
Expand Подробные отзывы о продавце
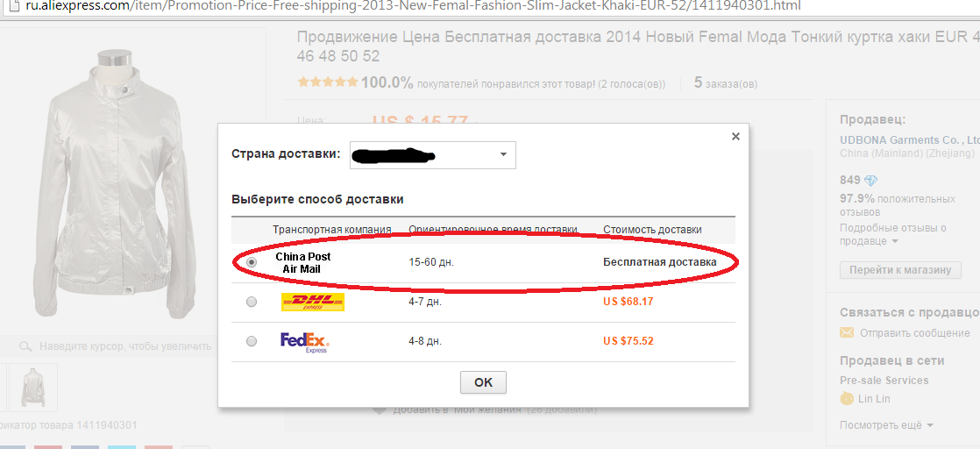pos(894,234)
